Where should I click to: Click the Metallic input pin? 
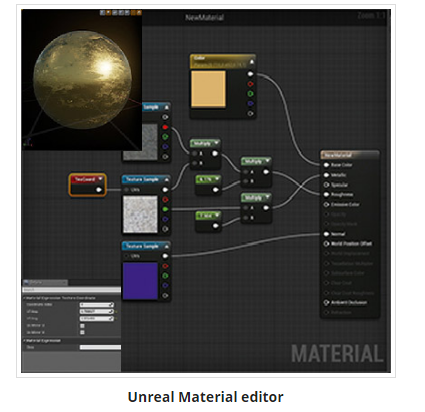point(326,175)
